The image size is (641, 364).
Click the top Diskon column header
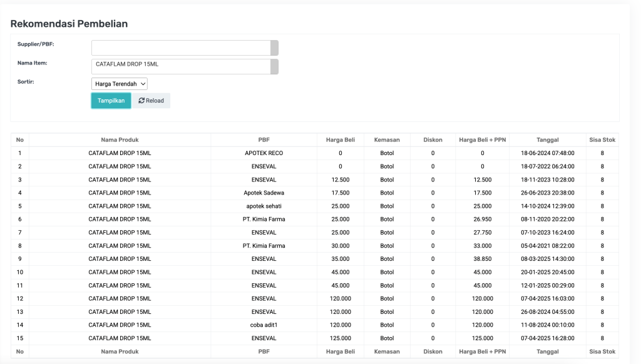tap(433, 140)
